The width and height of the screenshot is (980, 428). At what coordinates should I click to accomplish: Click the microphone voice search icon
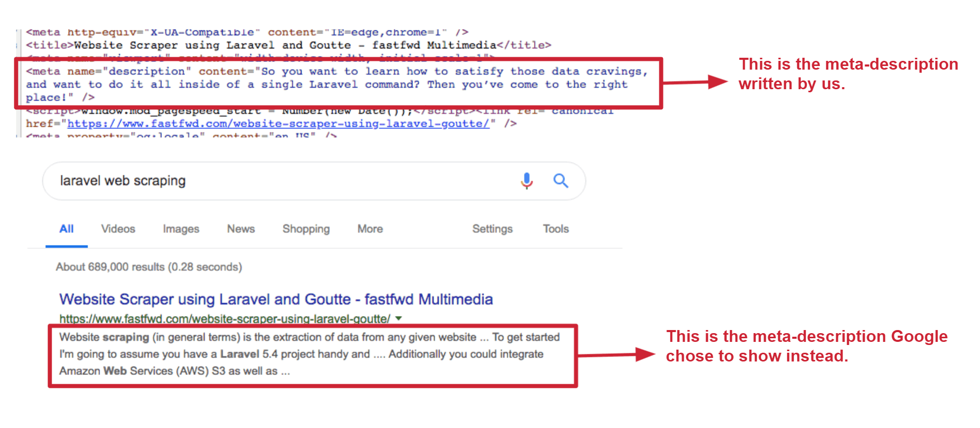tap(526, 181)
